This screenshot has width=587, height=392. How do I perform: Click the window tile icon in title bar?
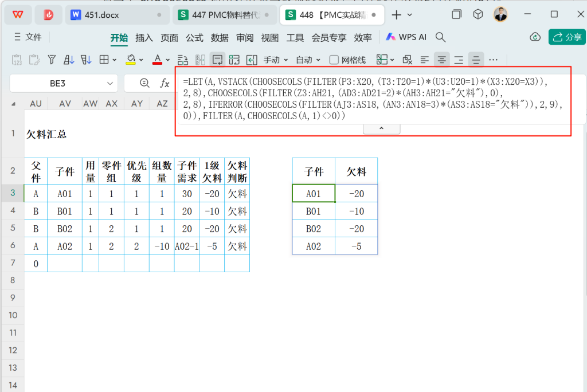tap(456, 14)
